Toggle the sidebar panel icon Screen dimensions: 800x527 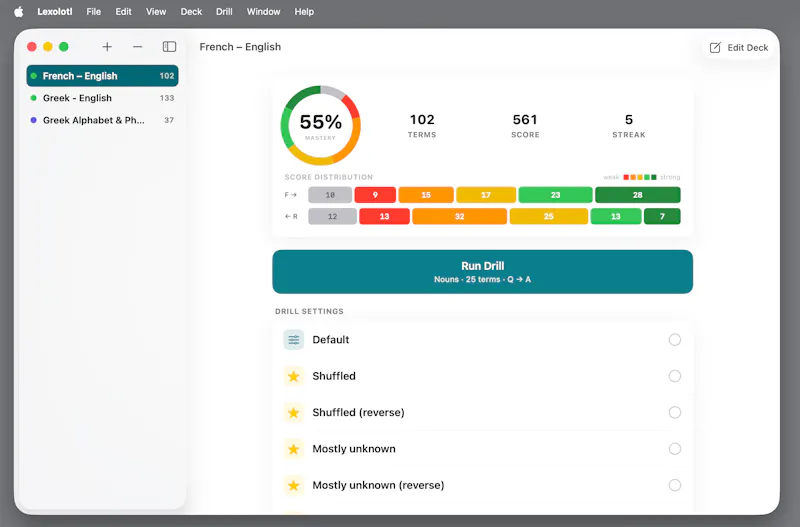[169, 47]
